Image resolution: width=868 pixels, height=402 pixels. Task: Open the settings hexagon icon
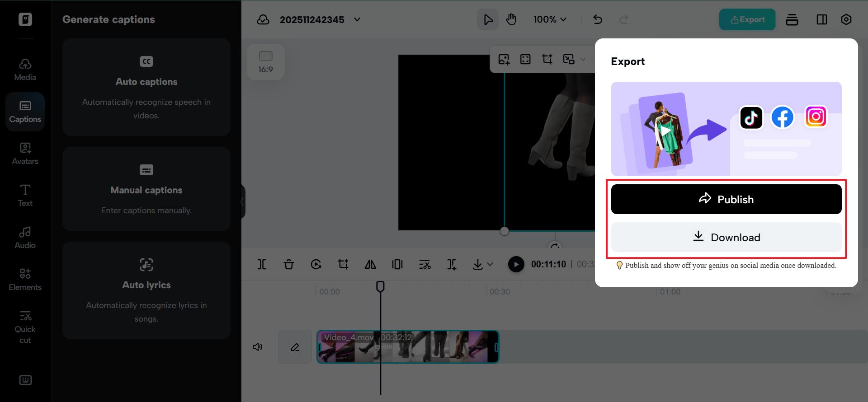click(x=846, y=19)
